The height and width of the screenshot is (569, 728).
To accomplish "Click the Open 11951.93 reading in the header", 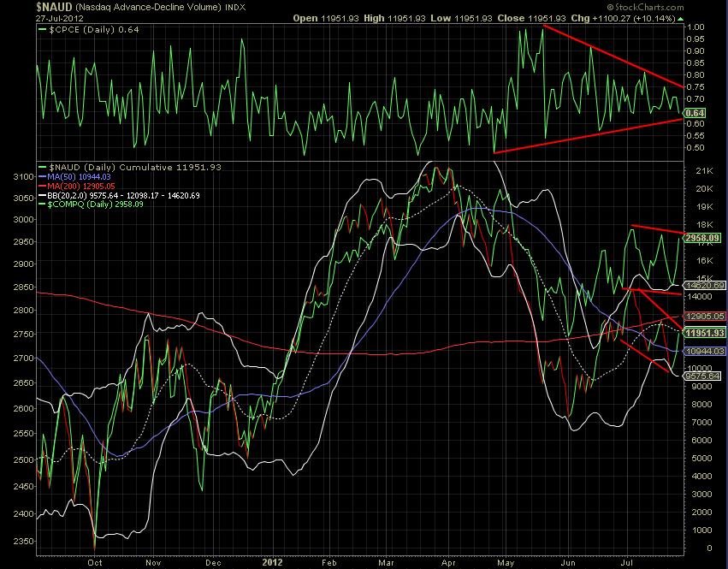I will (x=326, y=19).
